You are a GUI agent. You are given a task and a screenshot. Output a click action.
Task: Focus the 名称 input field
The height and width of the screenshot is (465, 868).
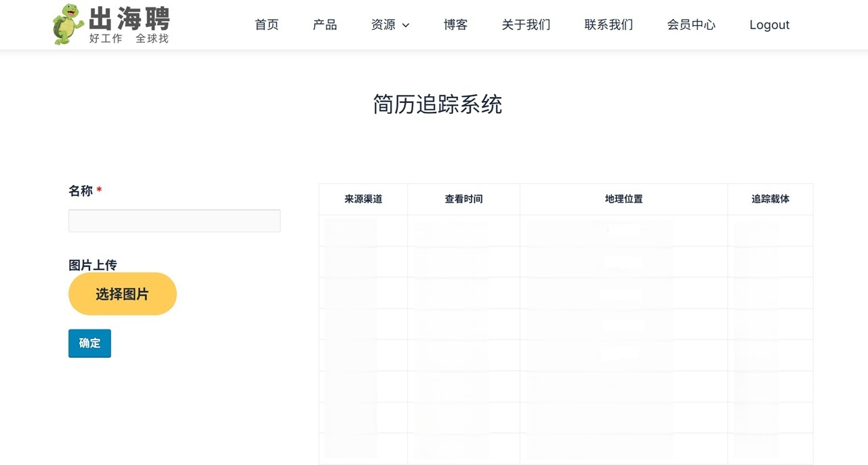[174, 221]
